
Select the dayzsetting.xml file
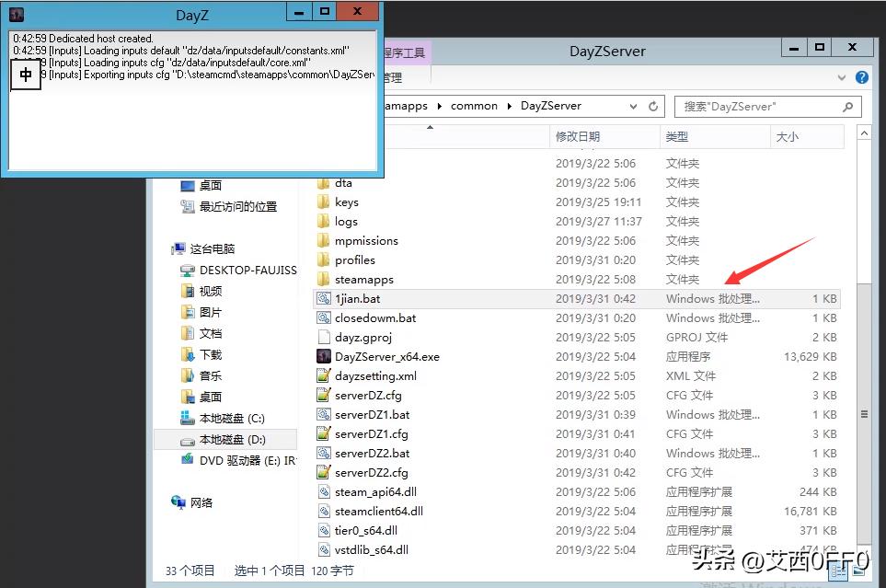coord(377,375)
